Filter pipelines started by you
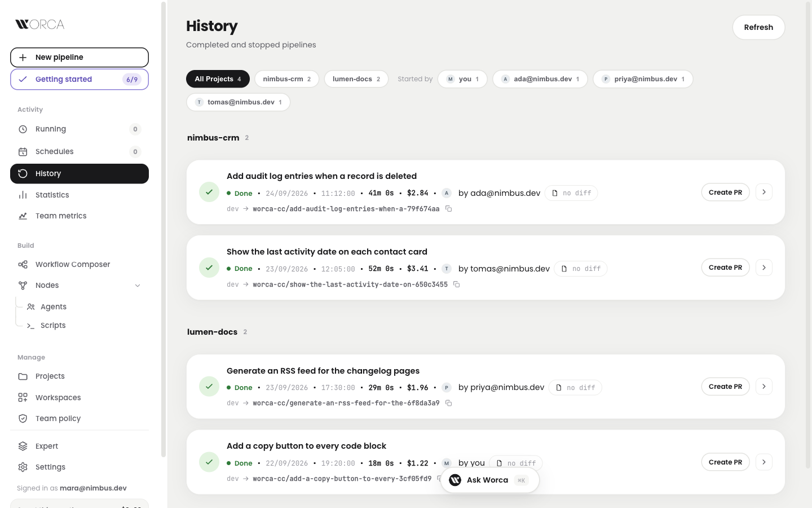The height and width of the screenshot is (508, 812). coord(462,79)
